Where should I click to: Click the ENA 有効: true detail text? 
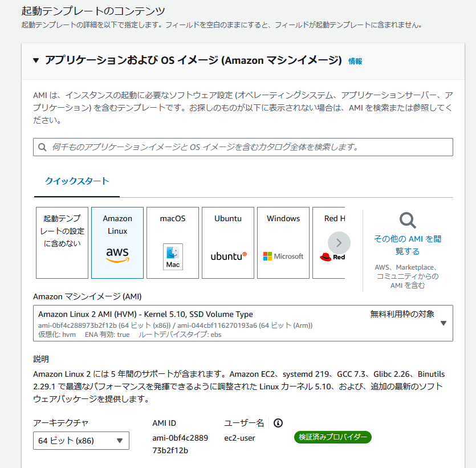(x=107, y=335)
